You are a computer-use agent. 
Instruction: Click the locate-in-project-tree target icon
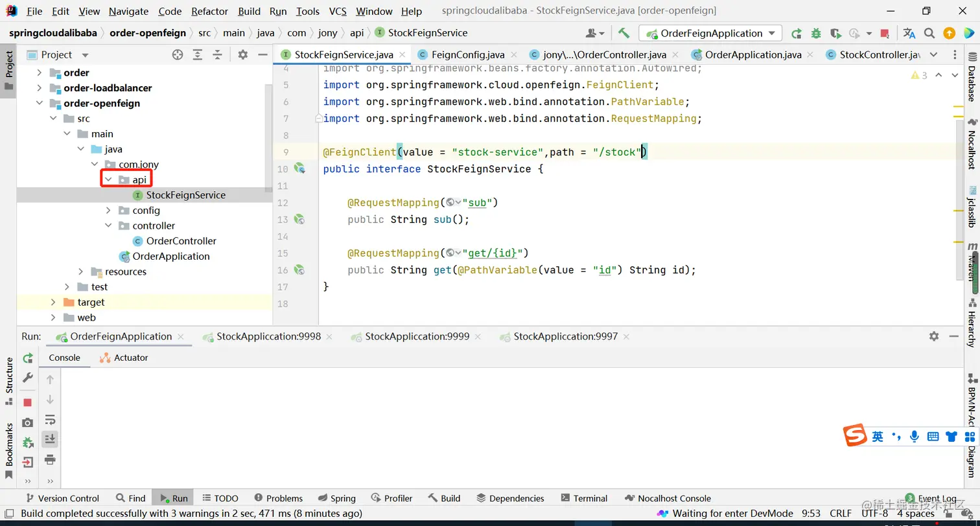click(178, 54)
